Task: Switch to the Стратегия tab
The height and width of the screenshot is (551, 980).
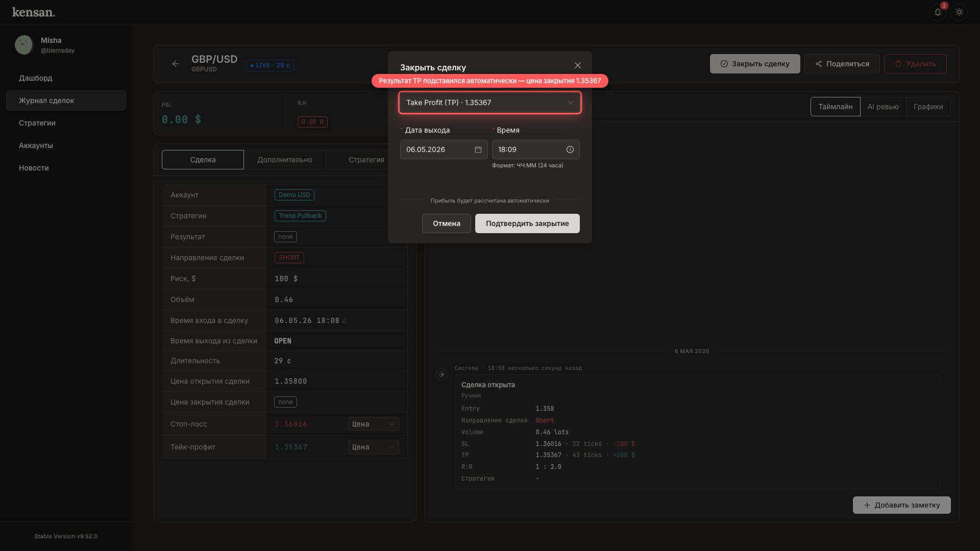Action: [366, 160]
